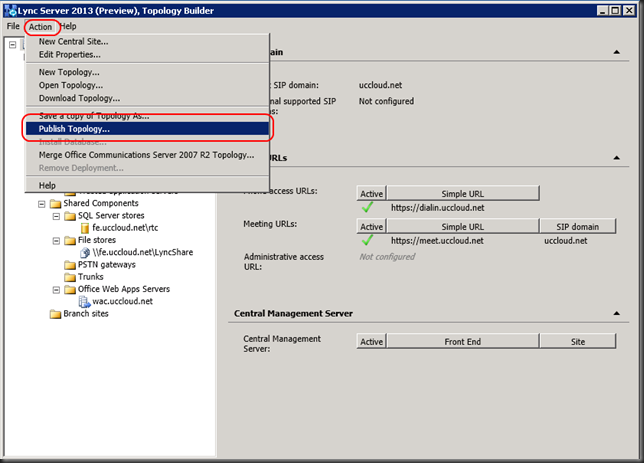The image size is (644, 463).
Task: Click the Branch sites folder icon
Action: (55, 314)
